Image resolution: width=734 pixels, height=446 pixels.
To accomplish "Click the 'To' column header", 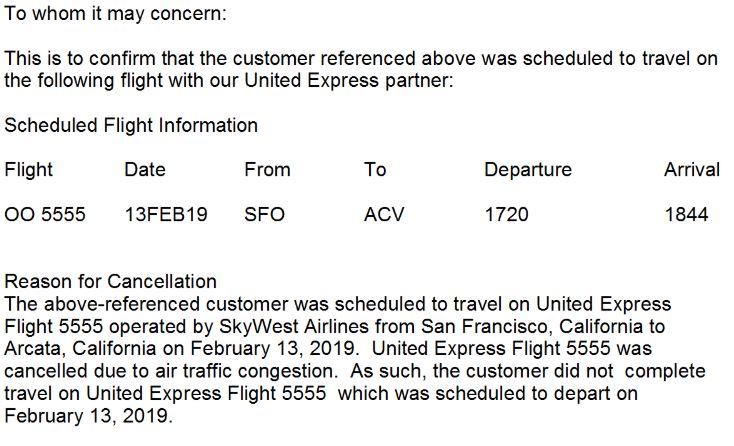I will 375,169.
